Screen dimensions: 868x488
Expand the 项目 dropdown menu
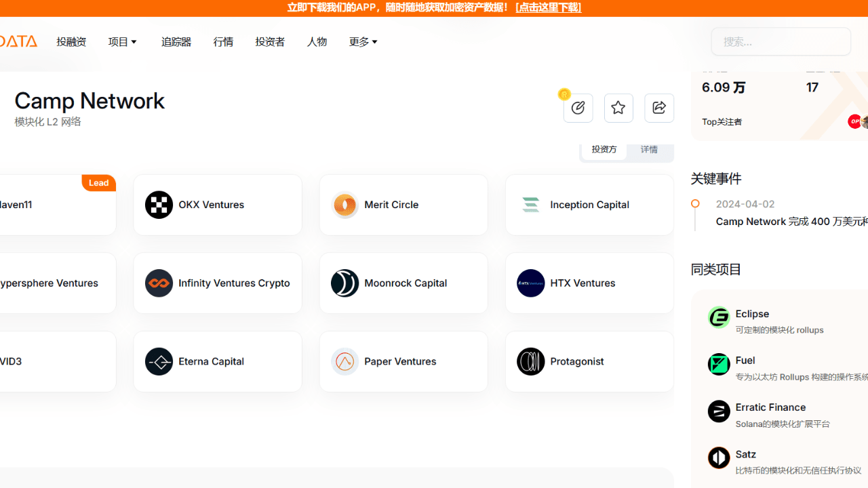coord(122,41)
